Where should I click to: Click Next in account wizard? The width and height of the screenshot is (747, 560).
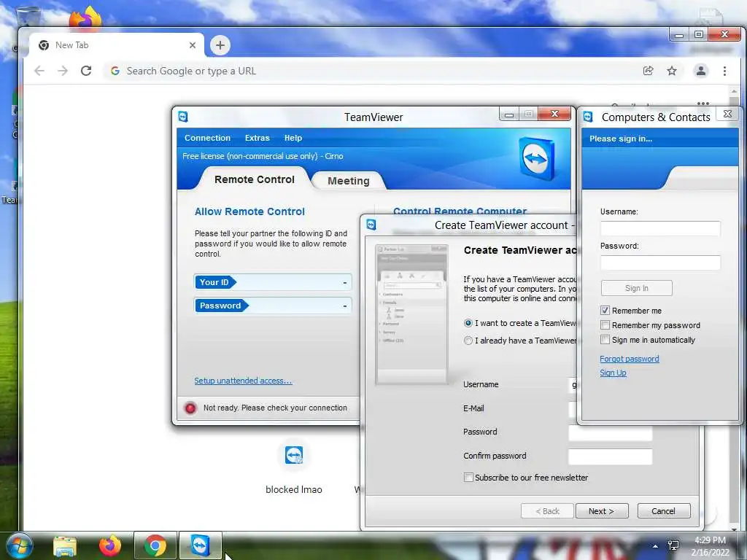(602, 511)
